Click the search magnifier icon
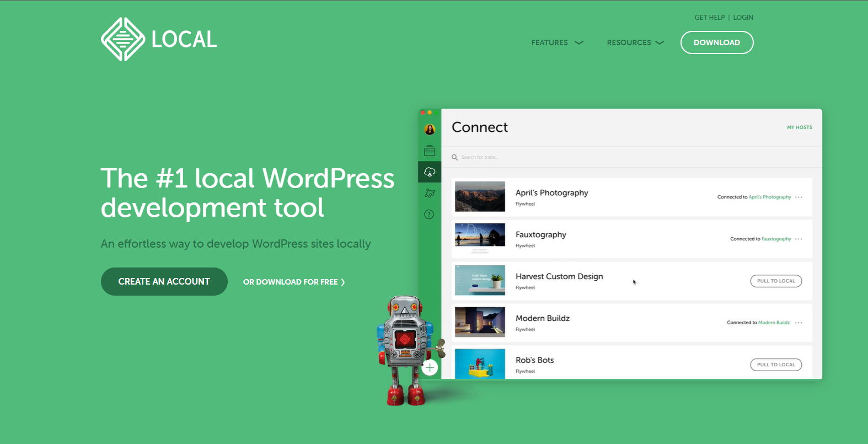Viewport: 868px width, 444px height. click(x=455, y=157)
